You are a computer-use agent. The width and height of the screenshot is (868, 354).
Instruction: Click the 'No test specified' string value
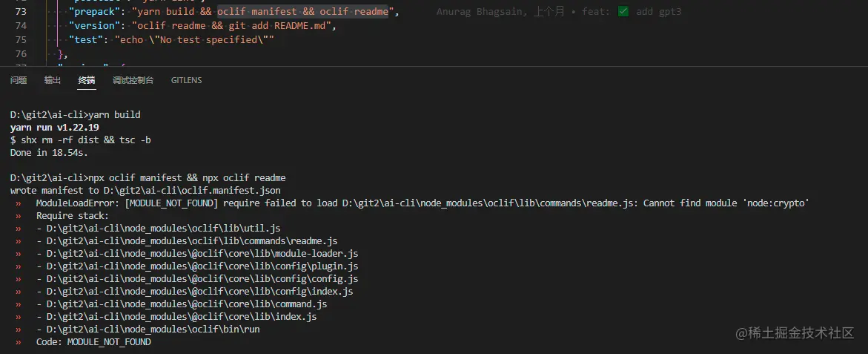pyautogui.click(x=194, y=39)
